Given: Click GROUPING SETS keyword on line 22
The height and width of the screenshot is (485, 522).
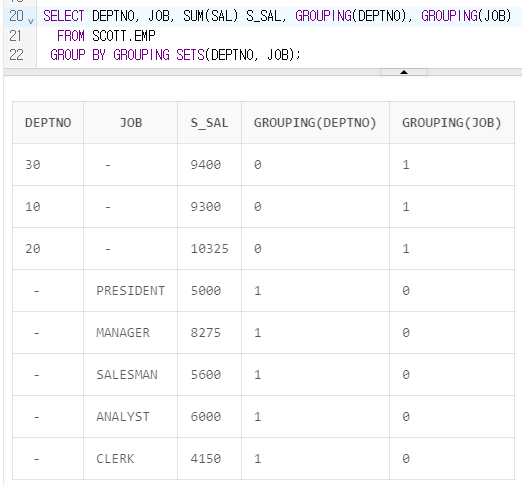Looking at the screenshot, I should point(159,55).
